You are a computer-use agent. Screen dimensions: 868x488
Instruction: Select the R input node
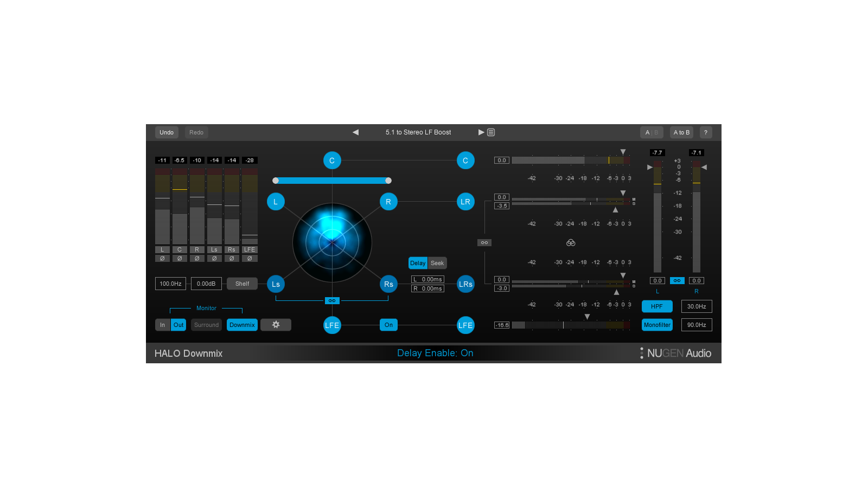coord(388,202)
